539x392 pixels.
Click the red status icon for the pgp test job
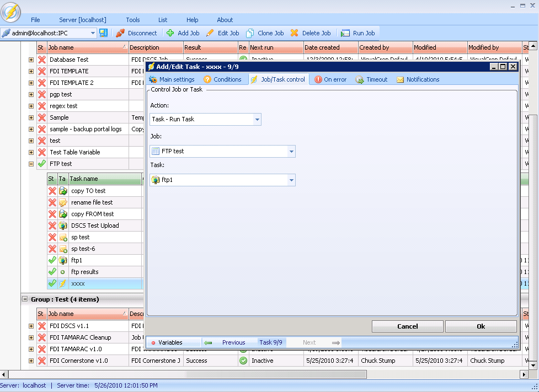click(x=41, y=94)
